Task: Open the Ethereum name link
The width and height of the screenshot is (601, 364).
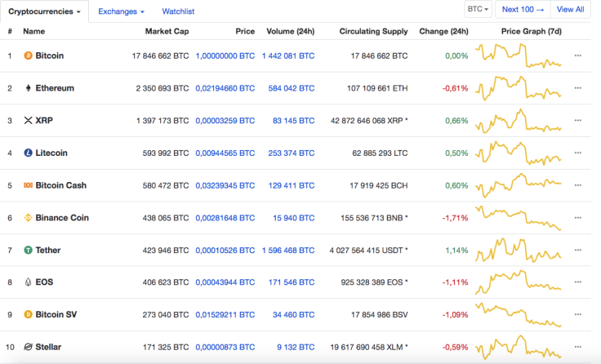Action: point(55,88)
